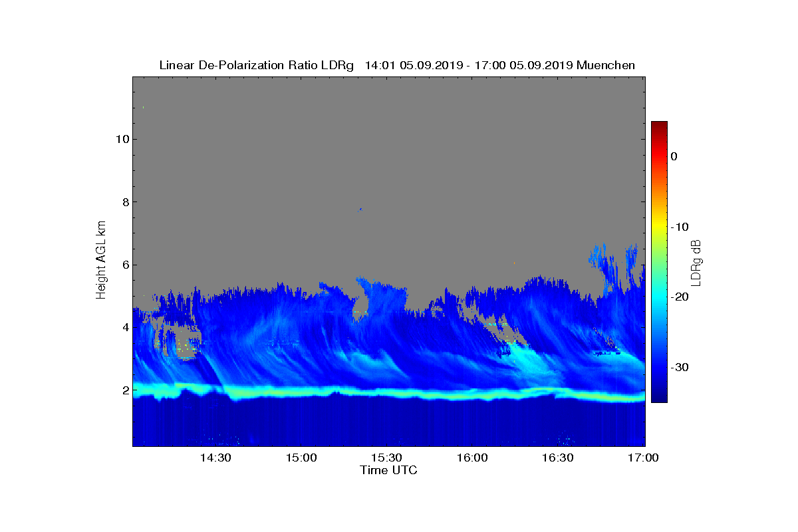Viewport: 798px width, 532px height.
Task: Click the 15:00 time axis label
Action: 301,458
